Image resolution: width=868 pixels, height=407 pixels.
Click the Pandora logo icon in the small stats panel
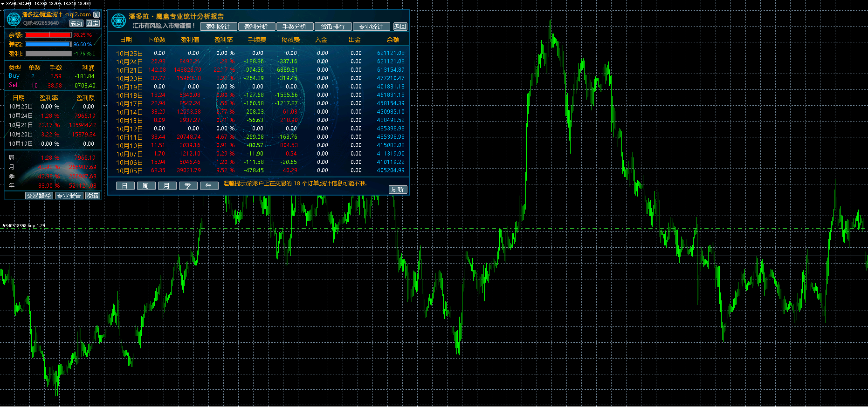(13, 19)
